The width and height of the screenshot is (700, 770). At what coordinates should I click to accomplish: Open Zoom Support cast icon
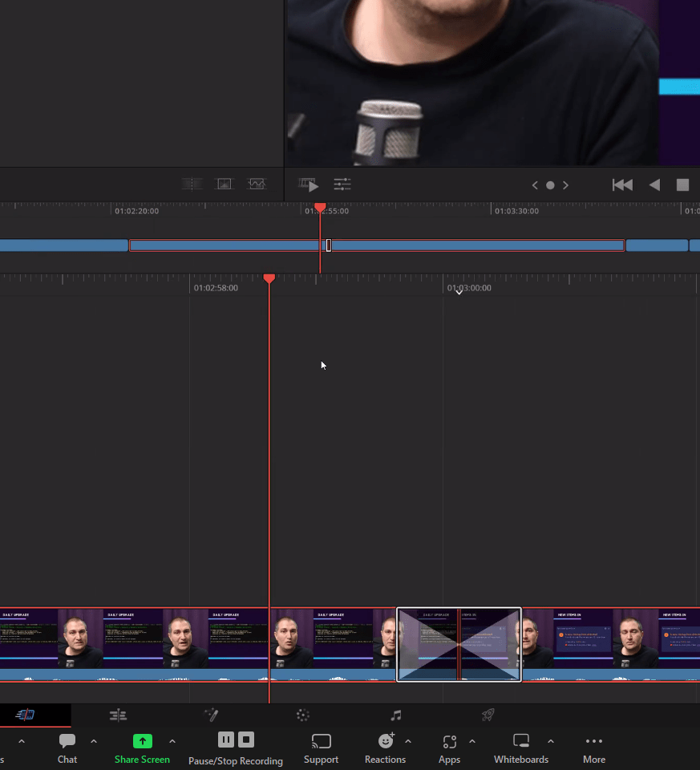[321, 748]
